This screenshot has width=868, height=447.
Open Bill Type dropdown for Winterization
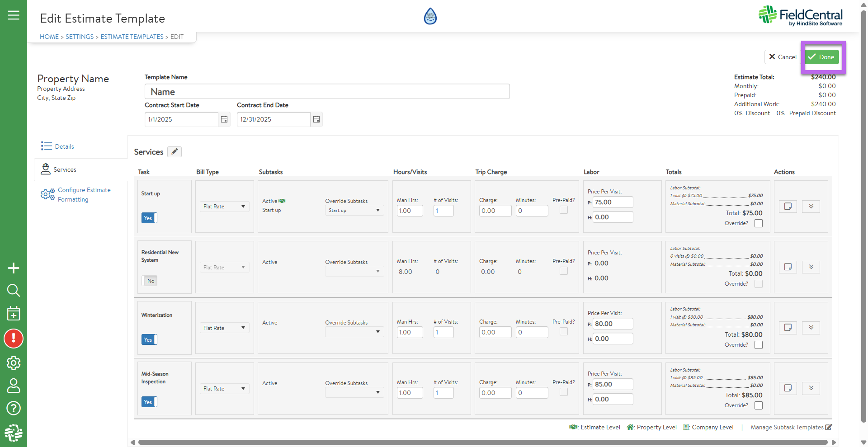click(224, 328)
